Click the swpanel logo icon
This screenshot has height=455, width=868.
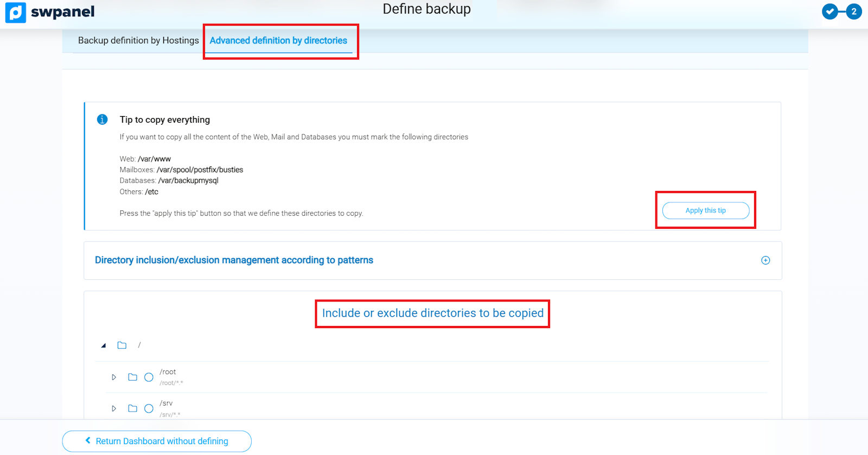(x=16, y=12)
